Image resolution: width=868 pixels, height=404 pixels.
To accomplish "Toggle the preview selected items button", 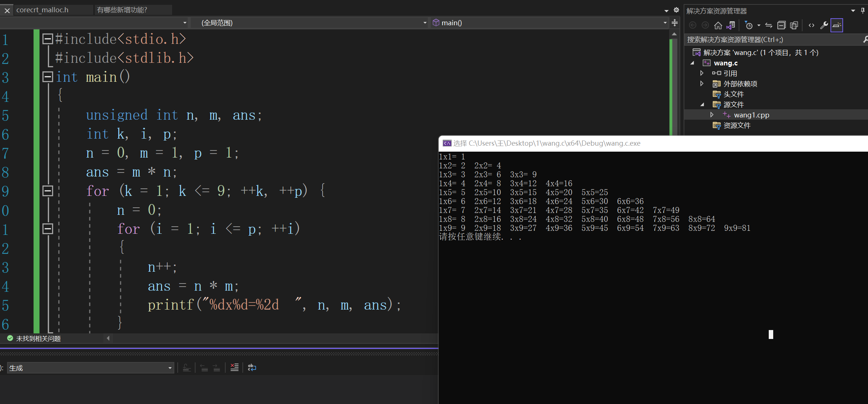I will (837, 25).
